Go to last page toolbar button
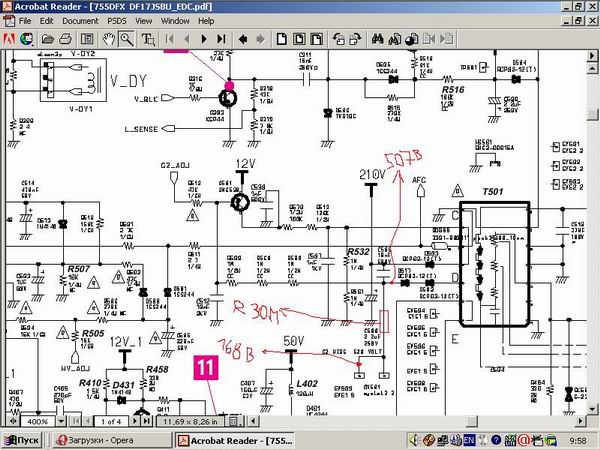Screen dimensions: 600x450 click(221, 39)
